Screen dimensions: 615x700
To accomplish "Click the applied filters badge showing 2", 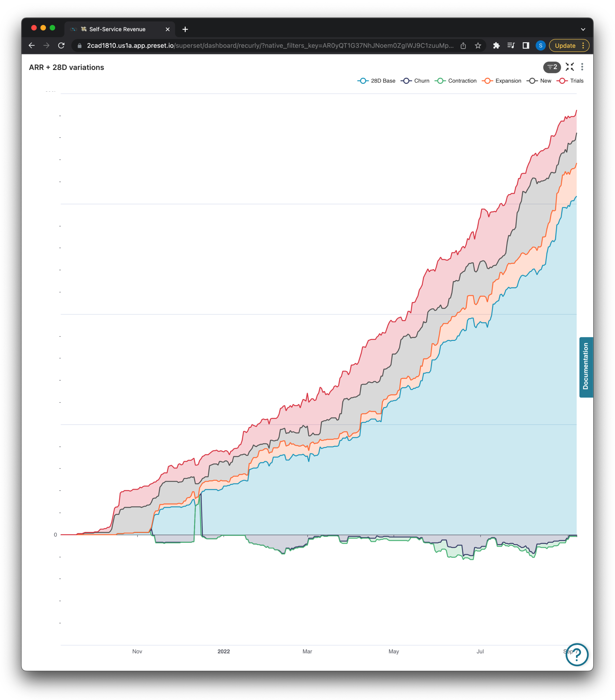I will (x=552, y=67).
